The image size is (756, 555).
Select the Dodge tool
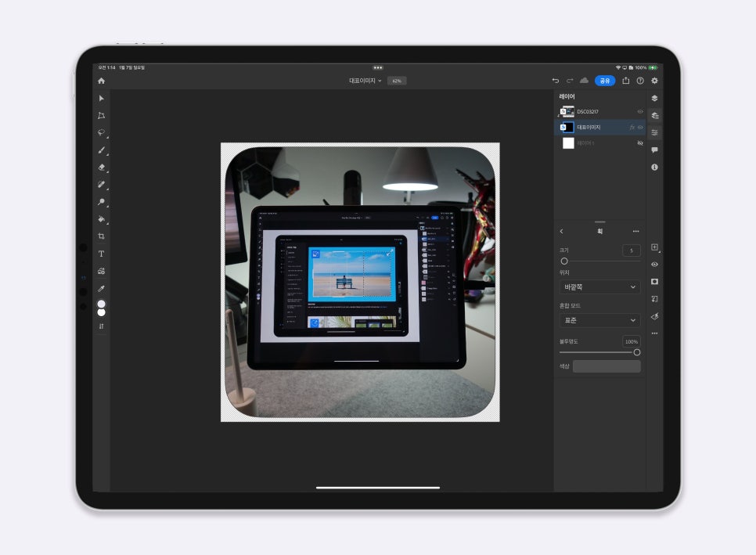pos(101,201)
